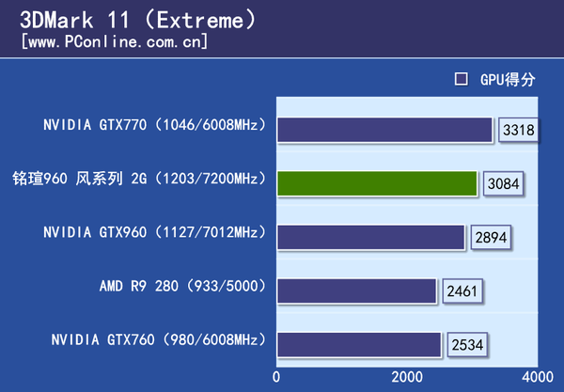Click the www.PConline.com.cn source text
Viewport: 564px width, 392px height.
pos(115,41)
